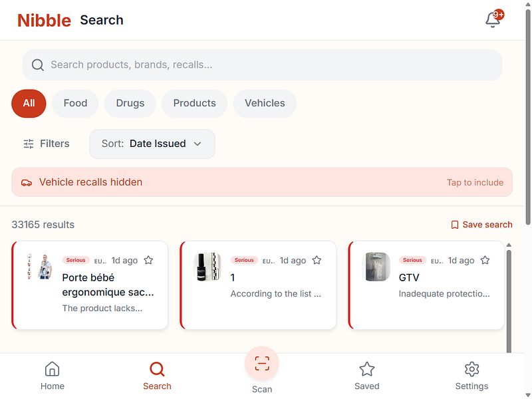Screen dimensions: 532x399
Task: Click the chevron on the sort dropdown
Action: (x=198, y=144)
